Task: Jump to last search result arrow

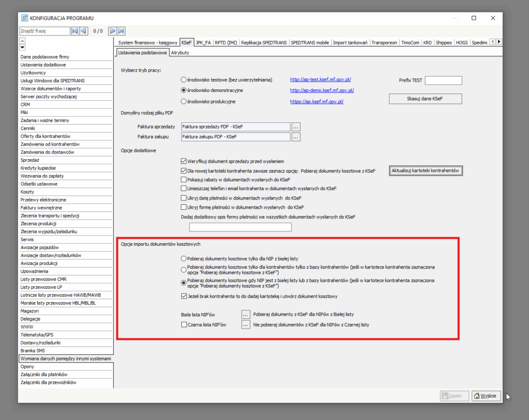Action: tap(121, 31)
